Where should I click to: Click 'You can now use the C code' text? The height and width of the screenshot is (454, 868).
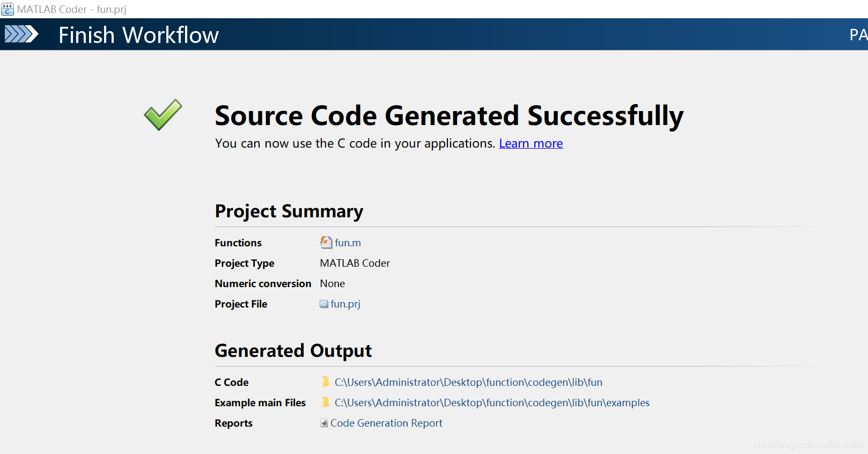coord(355,143)
